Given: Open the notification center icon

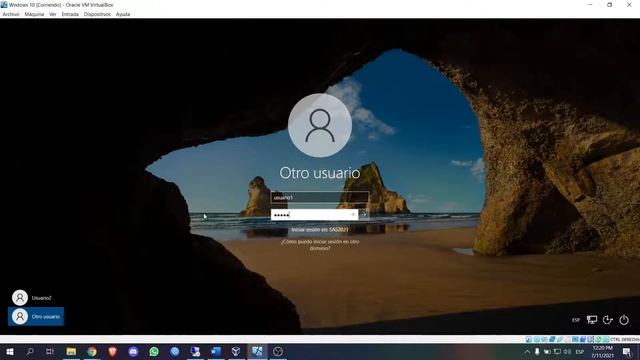Looking at the screenshot, I should [627, 351].
